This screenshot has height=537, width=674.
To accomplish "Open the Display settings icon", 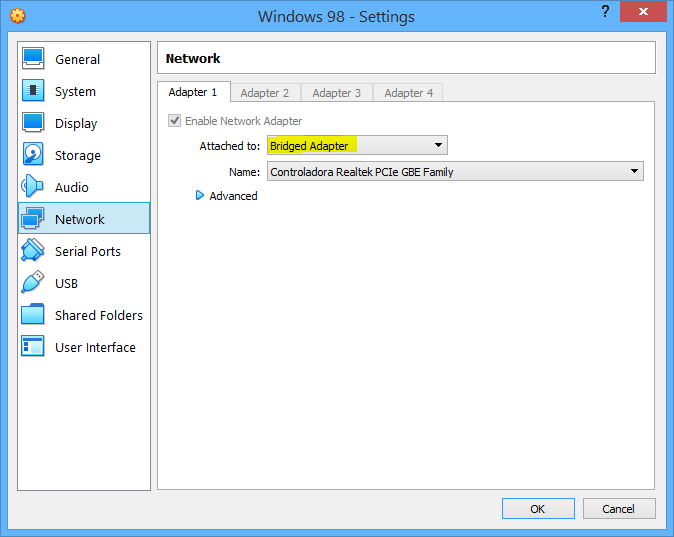I will pyautogui.click(x=33, y=123).
